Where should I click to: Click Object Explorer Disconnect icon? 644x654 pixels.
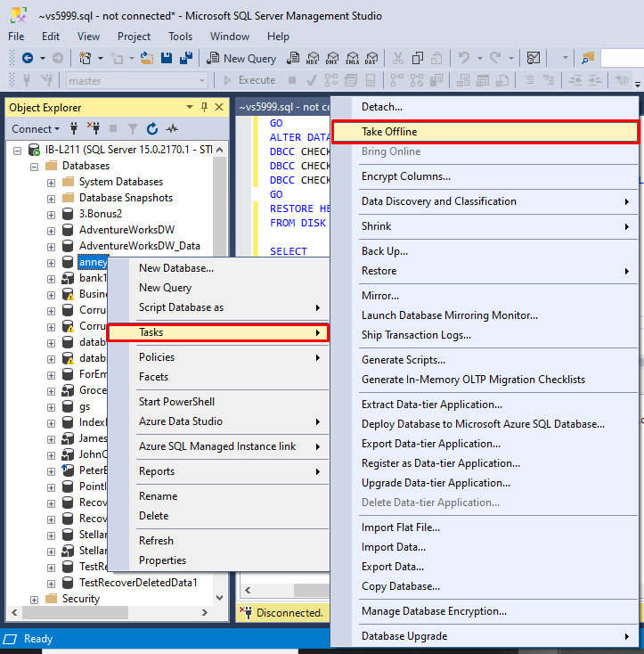click(x=94, y=128)
